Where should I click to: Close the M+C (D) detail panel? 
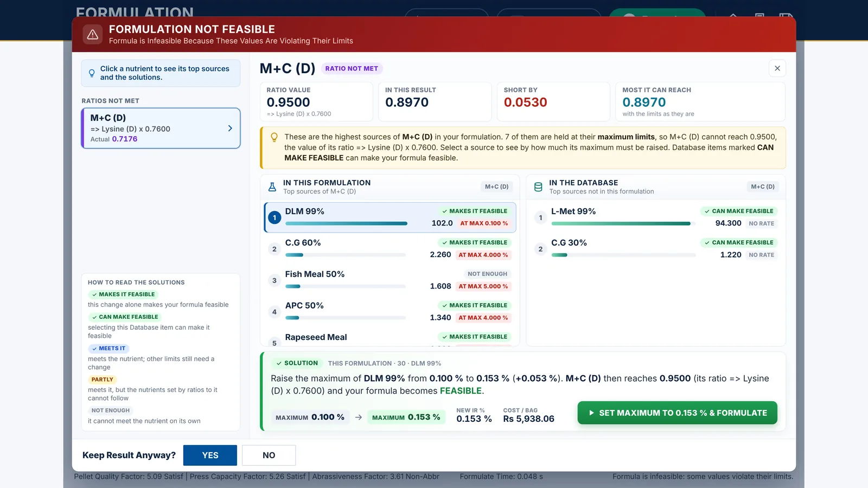click(777, 68)
